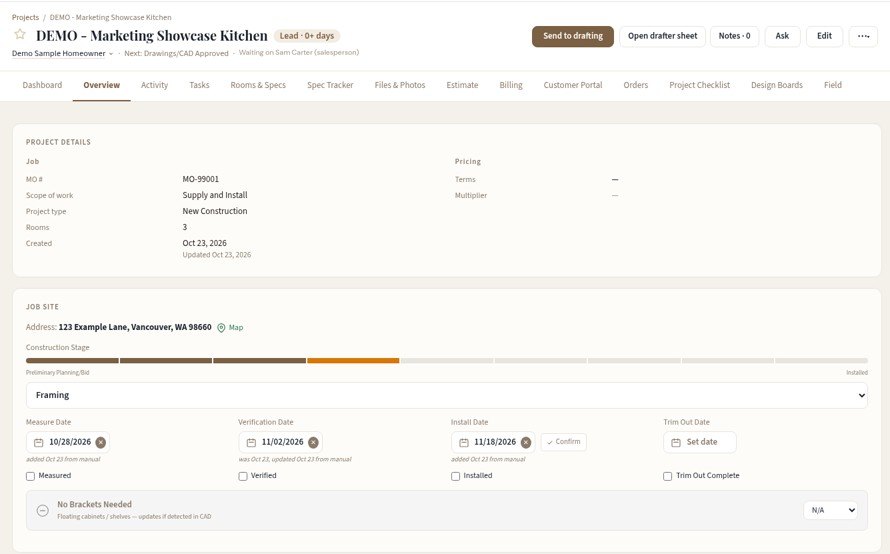The image size is (890, 554).
Task: Star the project as favorite
Action: [x=20, y=35]
